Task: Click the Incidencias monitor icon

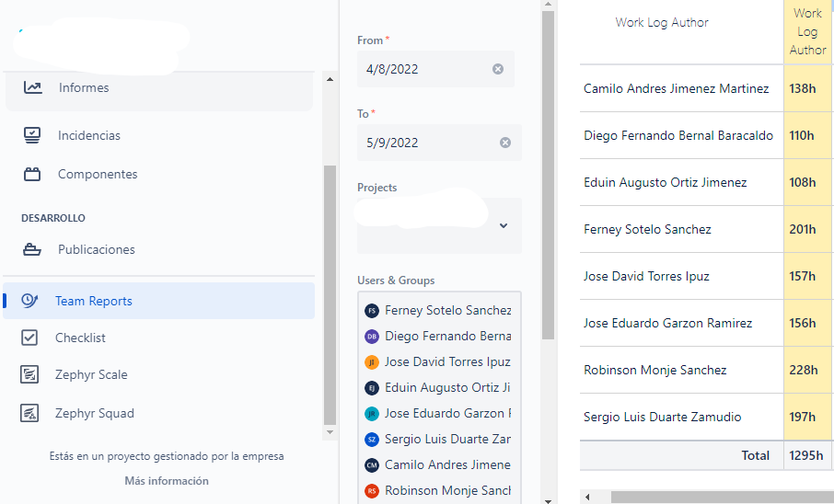Action: pyautogui.click(x=32, y=135)
